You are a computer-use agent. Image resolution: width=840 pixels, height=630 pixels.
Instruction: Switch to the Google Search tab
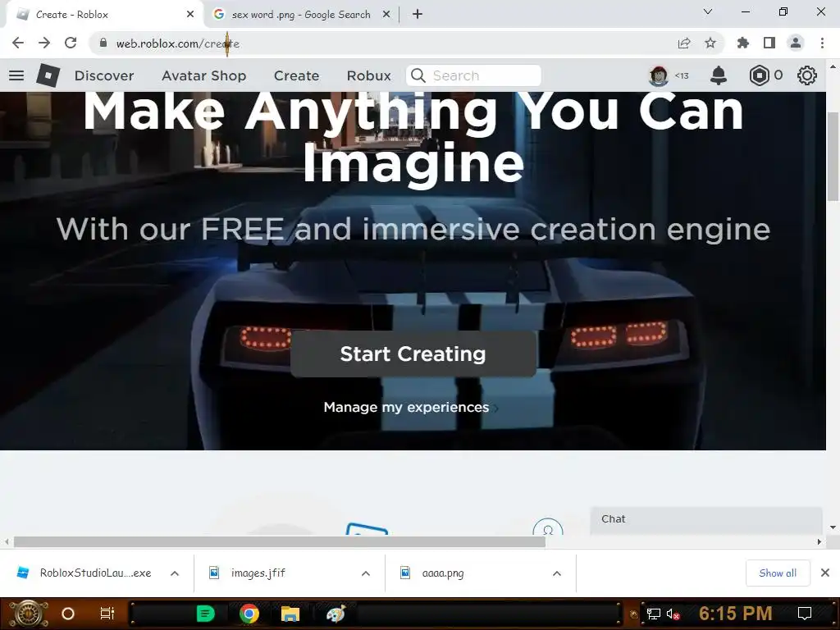pyautogui.click(x=300, y=15)
